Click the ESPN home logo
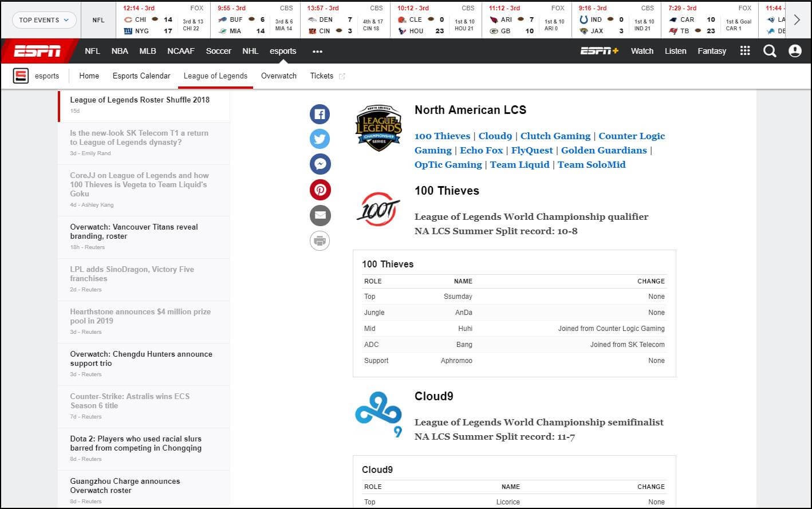 (x=38, y=51)
